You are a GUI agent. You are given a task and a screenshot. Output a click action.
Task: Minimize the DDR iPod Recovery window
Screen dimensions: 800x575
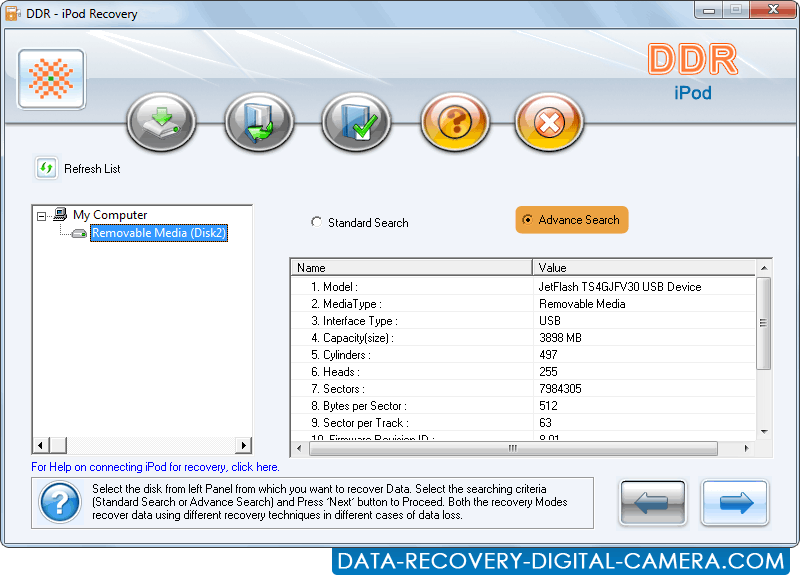[x=709, y=10]
